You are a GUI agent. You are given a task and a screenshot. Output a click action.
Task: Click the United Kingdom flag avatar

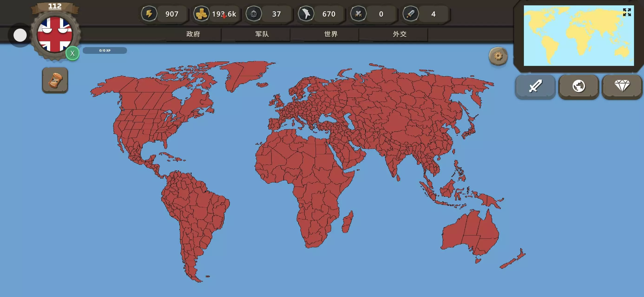pos(55,35)
